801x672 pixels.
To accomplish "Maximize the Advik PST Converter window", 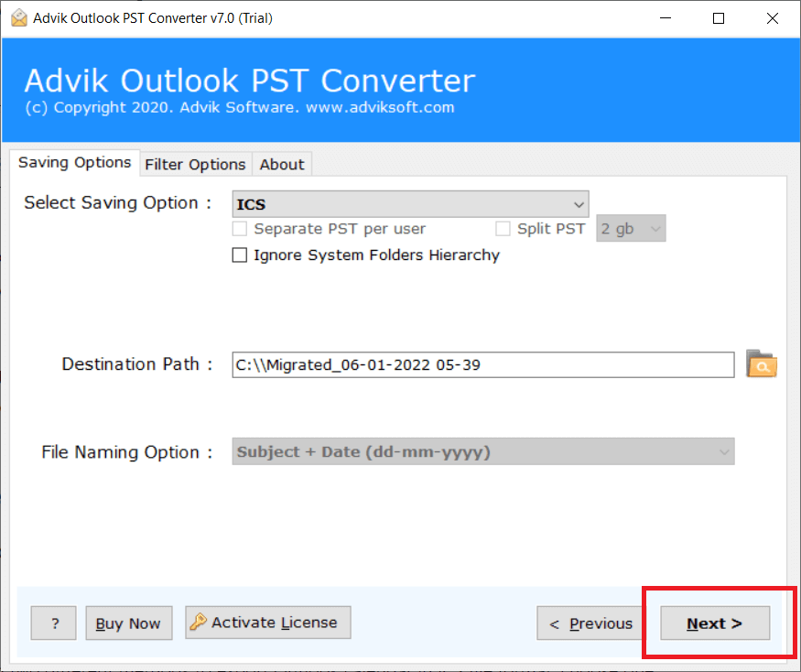I will (x=719, y=18).
